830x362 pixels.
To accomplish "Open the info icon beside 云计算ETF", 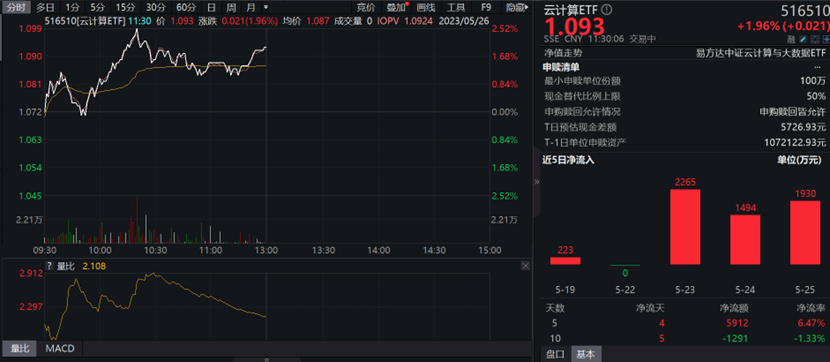I will tap(607, 9).
